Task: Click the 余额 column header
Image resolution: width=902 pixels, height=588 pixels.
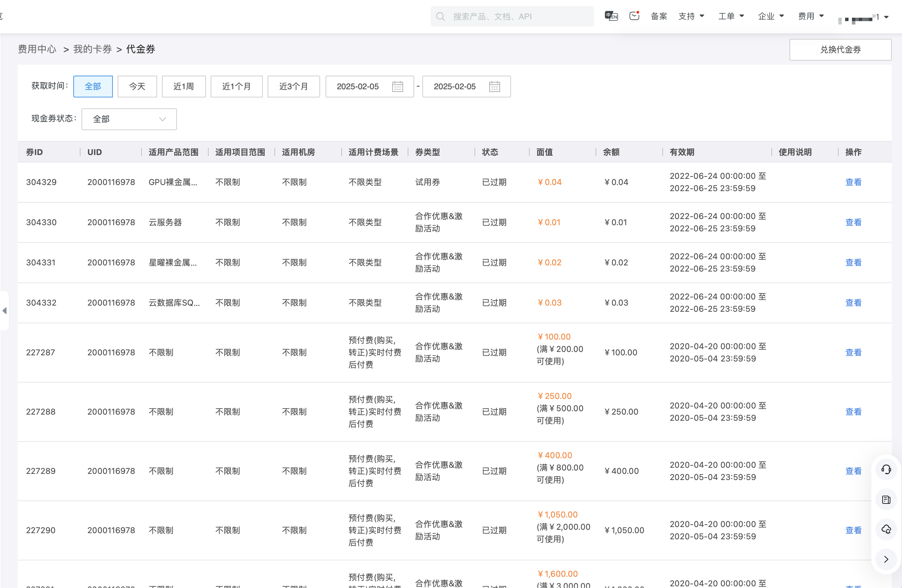Action: click(x=611, y=152)
